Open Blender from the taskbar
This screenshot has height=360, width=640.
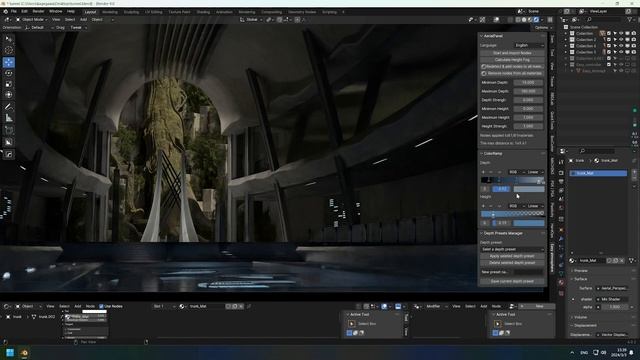(x=24, y=353)
